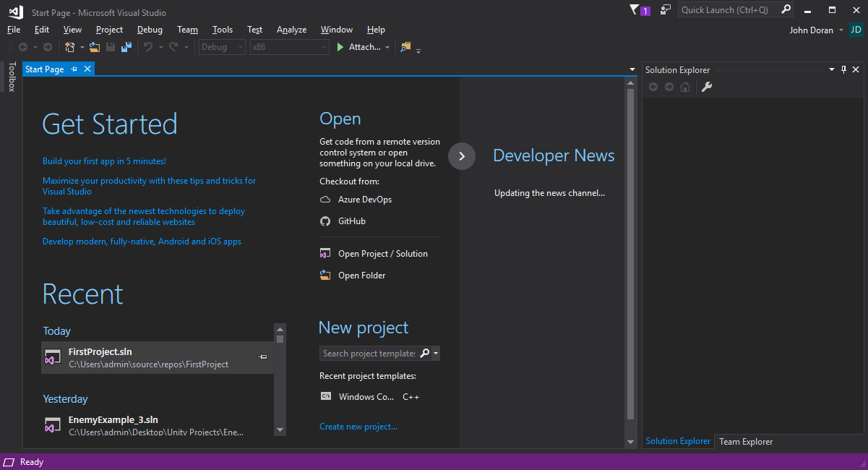
Task: Open the Redo history dropdown arrow
Action: [186, 48]
